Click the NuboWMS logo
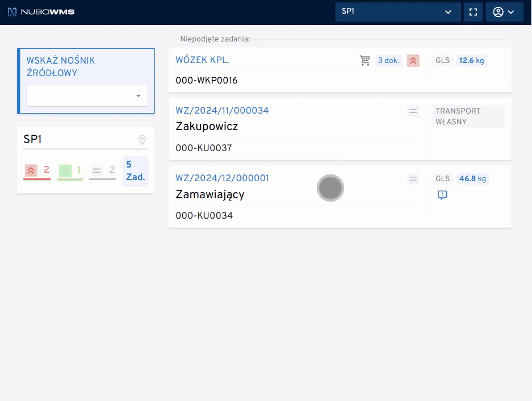The height and width of the screenshot is (401, 532). pyautogui.click(x=41, y=12)
